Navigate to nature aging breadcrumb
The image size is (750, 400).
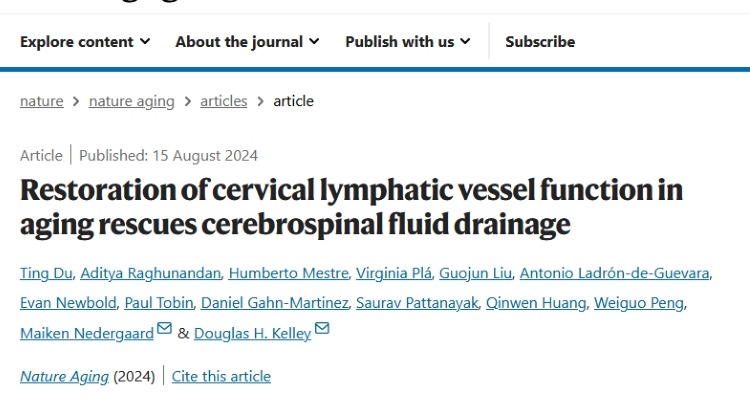click(131, 101)
